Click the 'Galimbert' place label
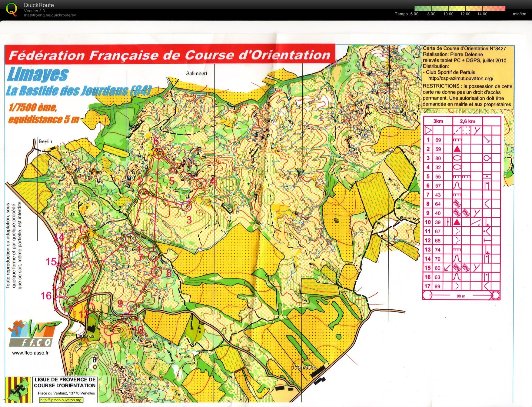532x407 pixels. coord(196,73)
